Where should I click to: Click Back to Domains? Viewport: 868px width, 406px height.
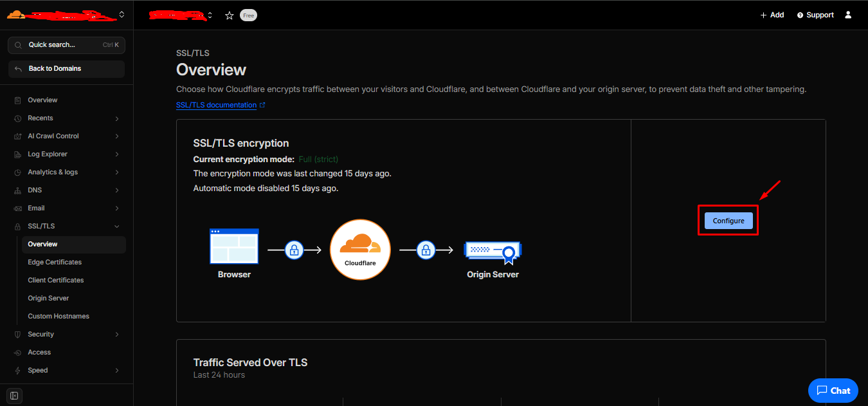(x=67, y=69)
